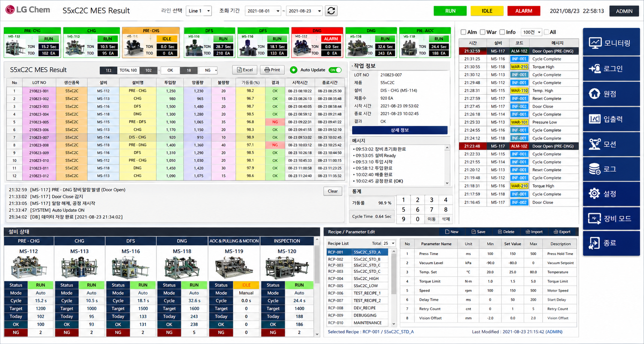
Task: Select the MS-120 INSPECTION machine image
Action: (287, 267)
